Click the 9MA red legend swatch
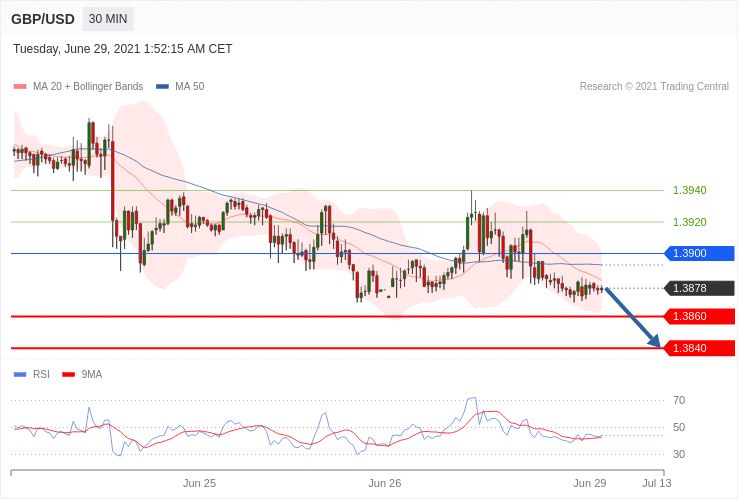 [x=69, y=375]
